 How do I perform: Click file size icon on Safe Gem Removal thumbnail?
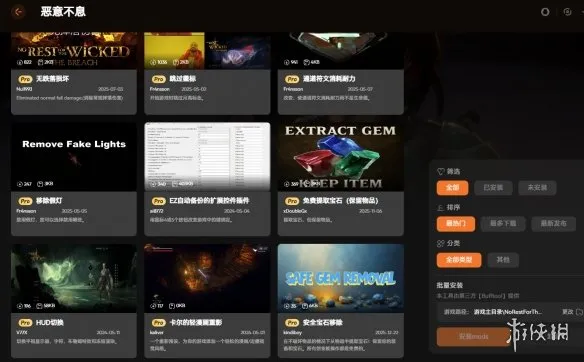[305, 306]
